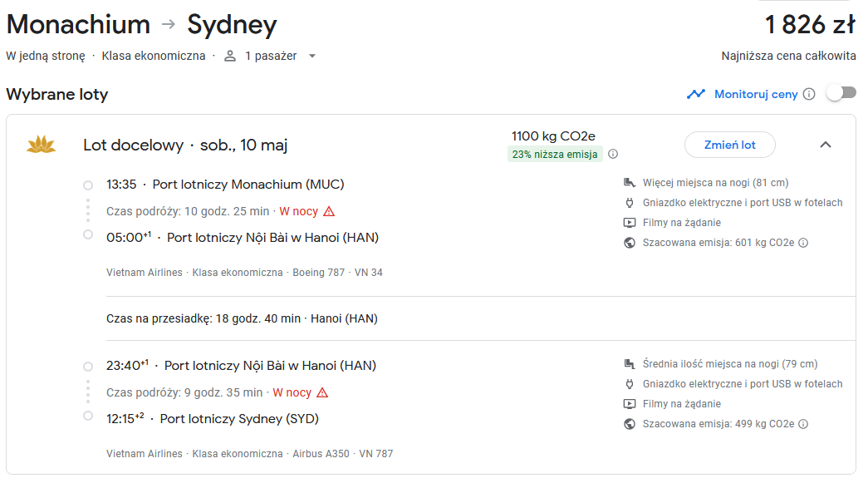The height and width of the screenshot is (488, 868).
Task: Click the video icon on the VN 787 leg
Action: [x=630, y=404]
